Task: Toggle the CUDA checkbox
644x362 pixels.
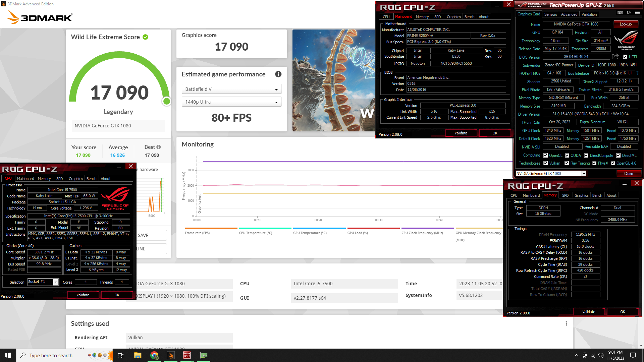Action: pos(567,156)
